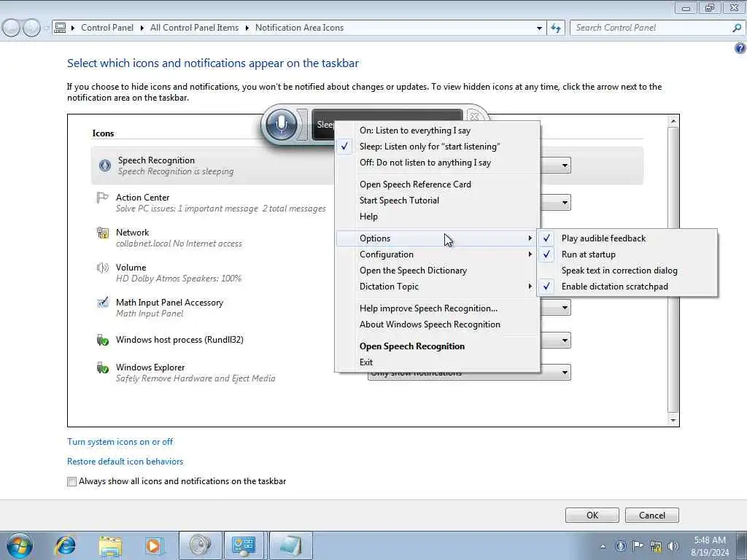Click the icon list scrollbar down arrow

pyautogui.click(x=673, y=420)
